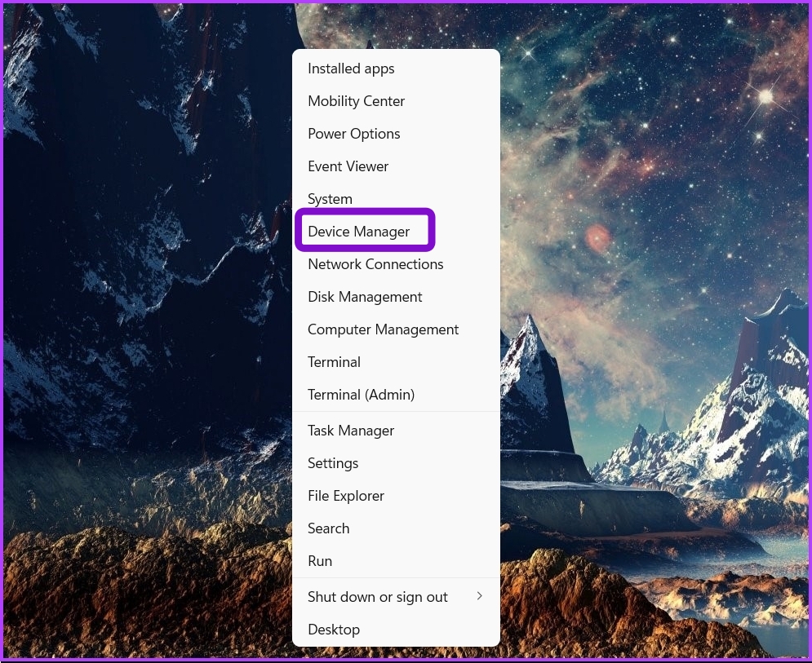Image resolution: width=812 pixels, height=663 pixels.
Task: Open Power Options
Action: (353, 134)
